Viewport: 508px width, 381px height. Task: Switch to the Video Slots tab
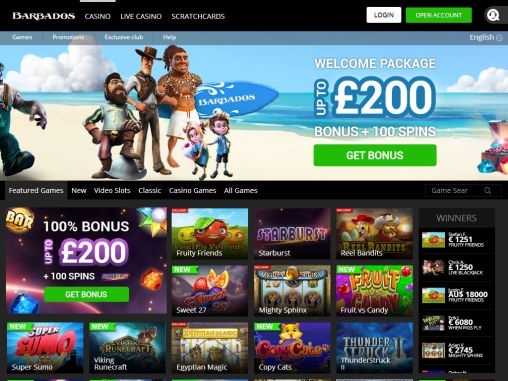coord(112,191)
